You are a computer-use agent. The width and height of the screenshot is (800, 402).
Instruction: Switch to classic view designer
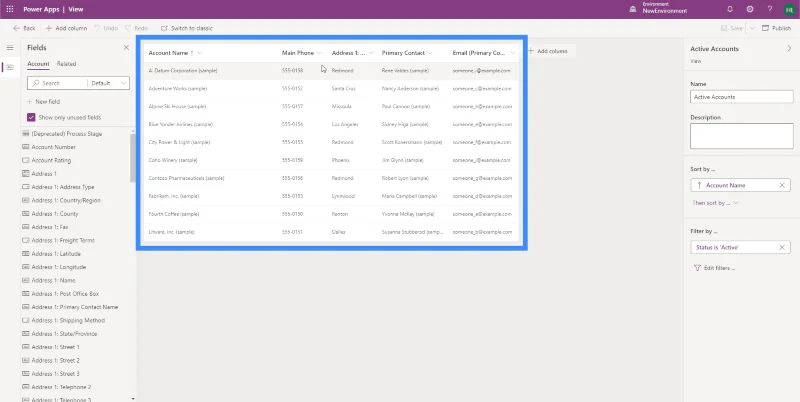187,28
